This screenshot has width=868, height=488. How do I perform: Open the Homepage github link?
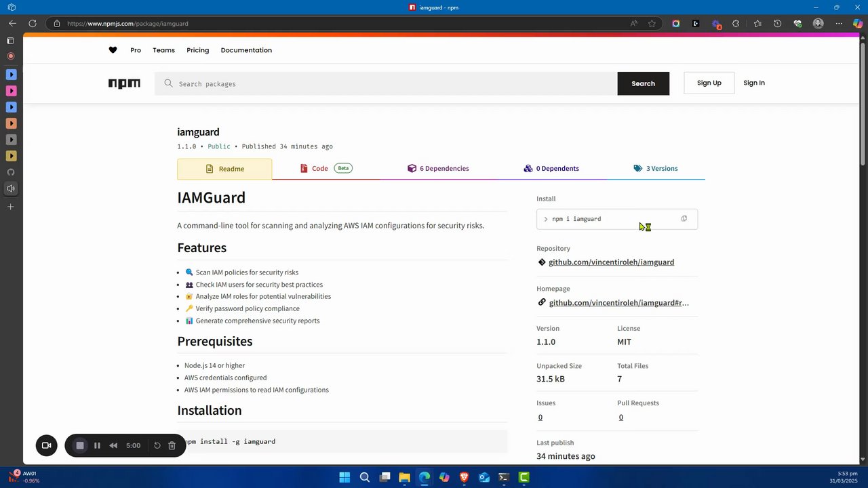coord(618,303)
